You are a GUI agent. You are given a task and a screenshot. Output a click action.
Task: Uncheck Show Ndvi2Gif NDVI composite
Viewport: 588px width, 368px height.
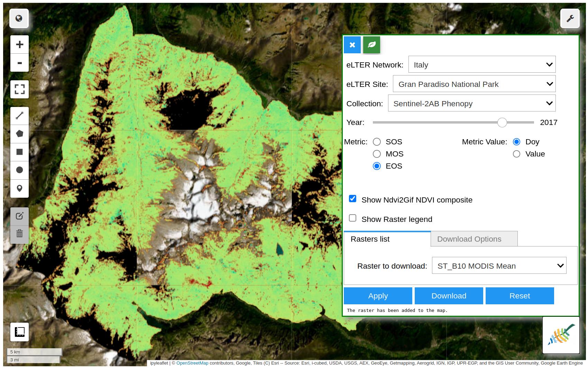pyautogui.click(x=352, y=198)
